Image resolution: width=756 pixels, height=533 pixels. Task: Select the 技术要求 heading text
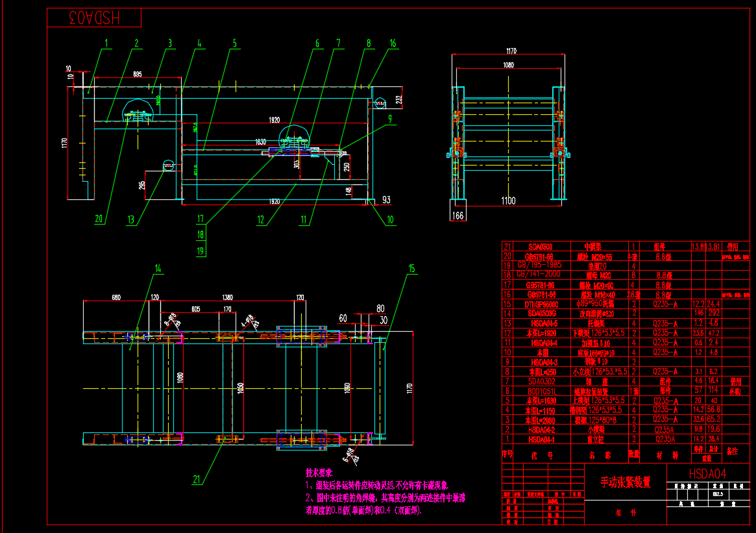click(x=319, y=473)
